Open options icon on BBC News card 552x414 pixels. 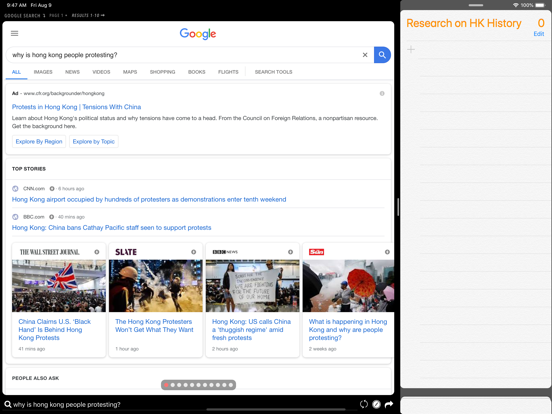290,252
